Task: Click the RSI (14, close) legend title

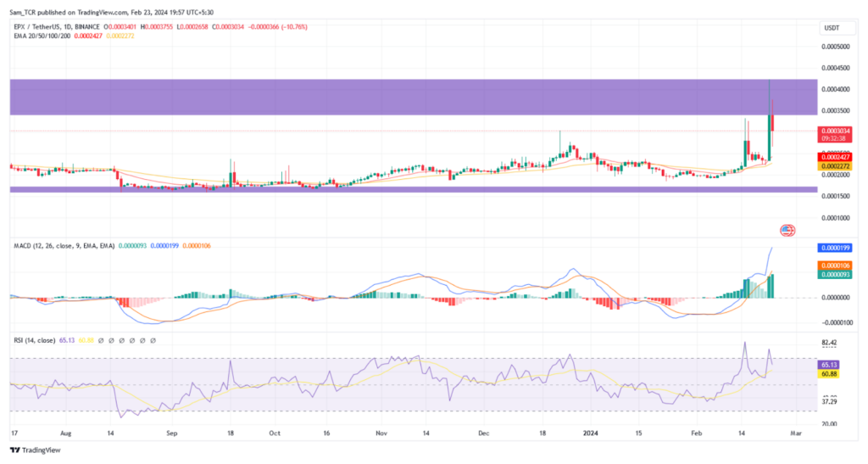Action: point(34,340)
